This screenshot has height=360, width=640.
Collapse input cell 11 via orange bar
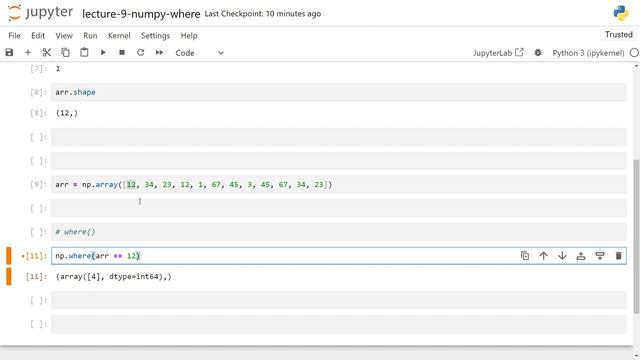(x=9, y=256)
